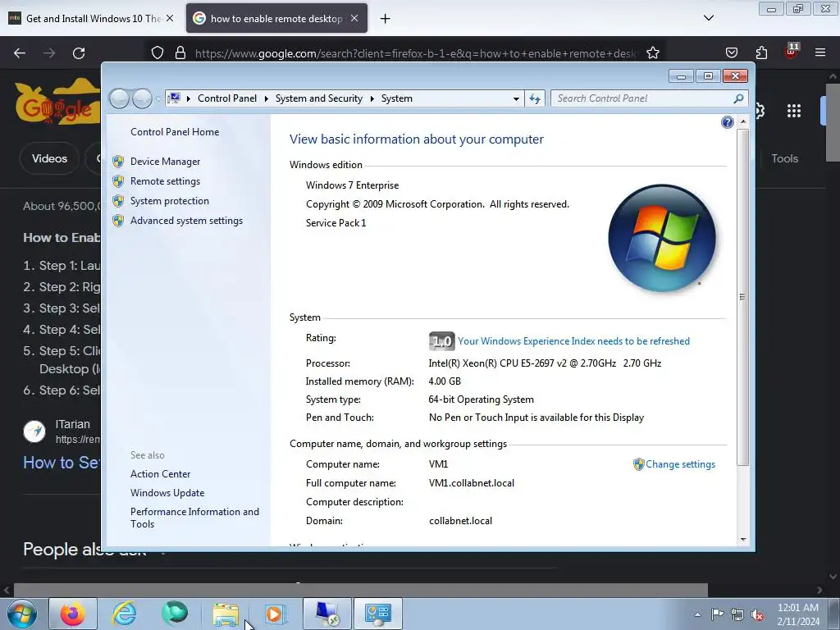Click the Google doodle logo
The height and width of the screenshot is (630, 840).
[x=58, y=102]
